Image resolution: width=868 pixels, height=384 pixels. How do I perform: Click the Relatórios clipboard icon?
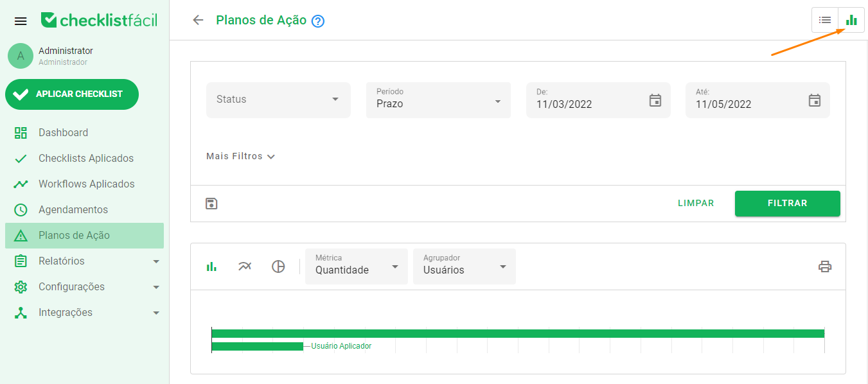point(21,261)
